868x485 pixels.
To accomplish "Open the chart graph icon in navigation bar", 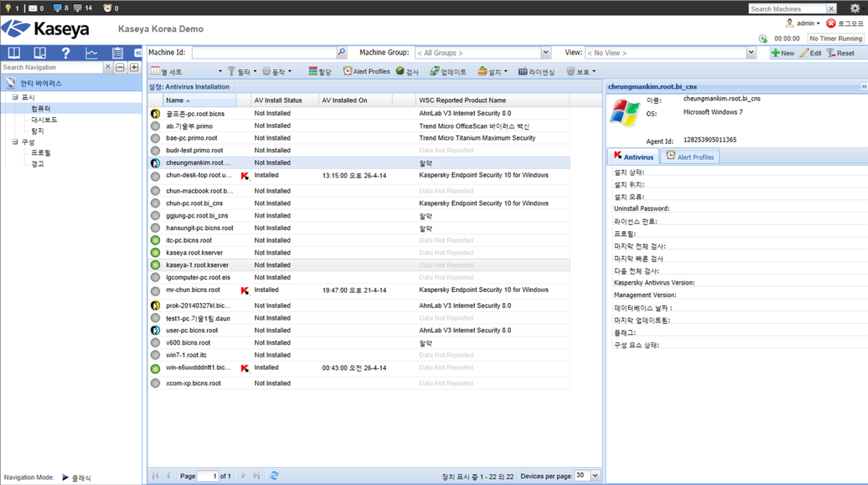I will click(x=91, y=53).
